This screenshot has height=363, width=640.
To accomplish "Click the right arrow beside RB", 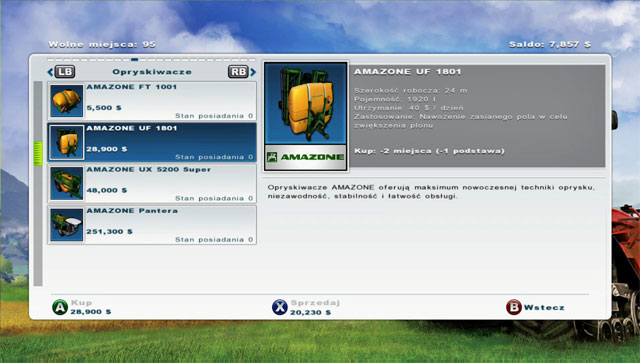I will pyautogui.click(x=253, y=72).
